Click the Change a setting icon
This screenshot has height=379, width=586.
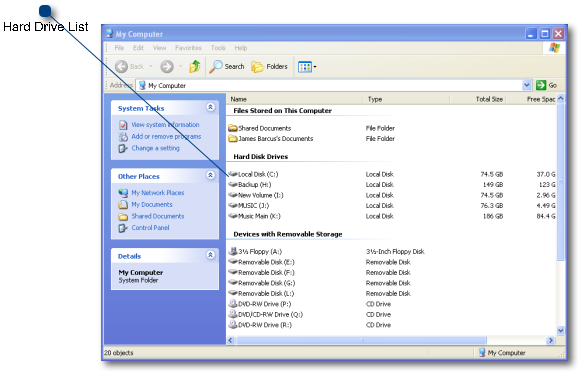123,148
